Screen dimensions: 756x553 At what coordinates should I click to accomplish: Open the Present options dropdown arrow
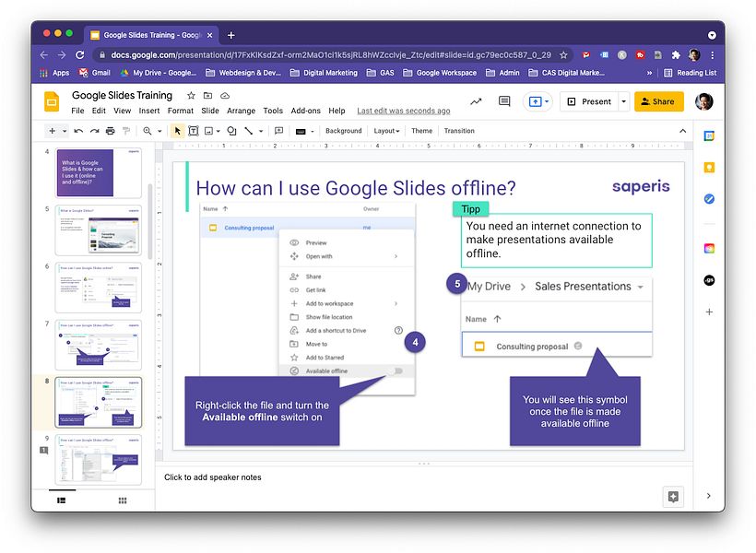pyautogui.click(x=623, y=101)
